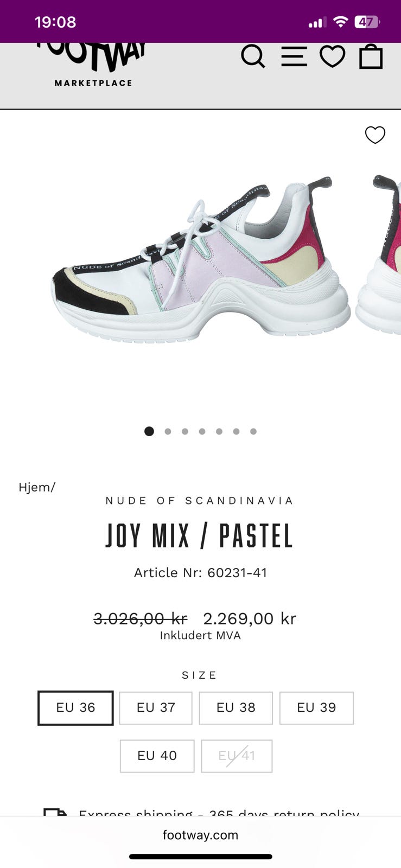Select size EU 36
The height and width of the screenshot is (868, 401).
click(75, 708)
